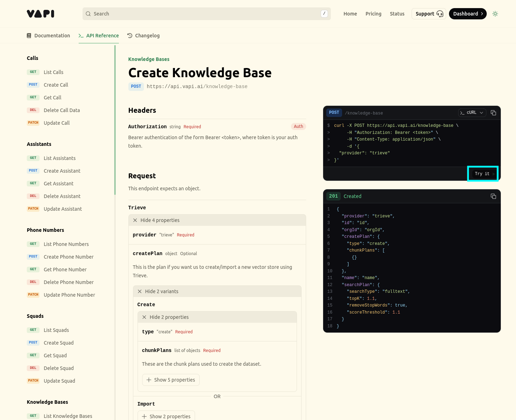This screenshot has height=420, width=516.
Task: Open List Knowledge Bases in sidebar
Action: point(68,416)
